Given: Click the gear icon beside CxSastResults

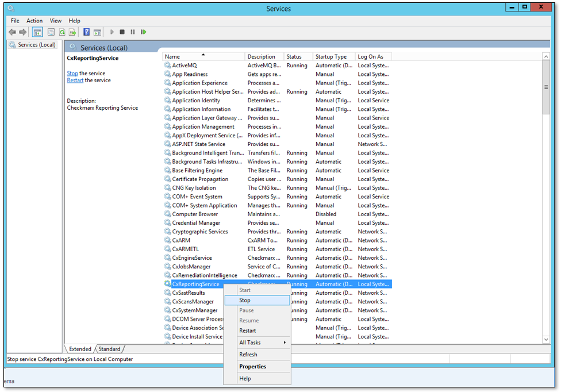Looking at the screenshot, I should point(167,293).
